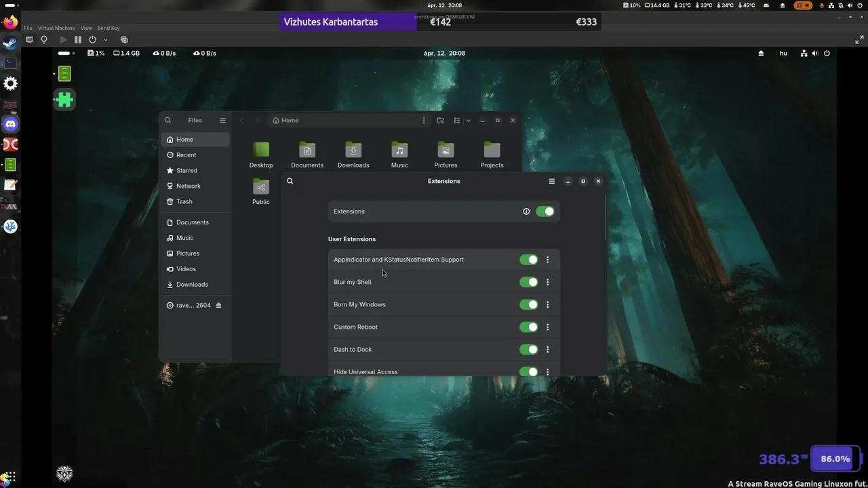Click the Extensions puzzle icon in the guest dock
This screenshot has height=488, width=868.
coord(64,100)
